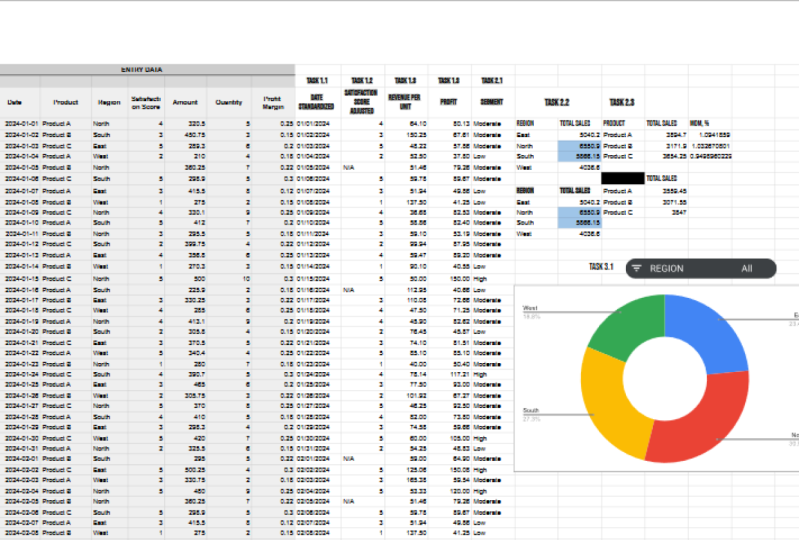
Task: Select the REGION slicer label text
Action: [x=667, y=268]
